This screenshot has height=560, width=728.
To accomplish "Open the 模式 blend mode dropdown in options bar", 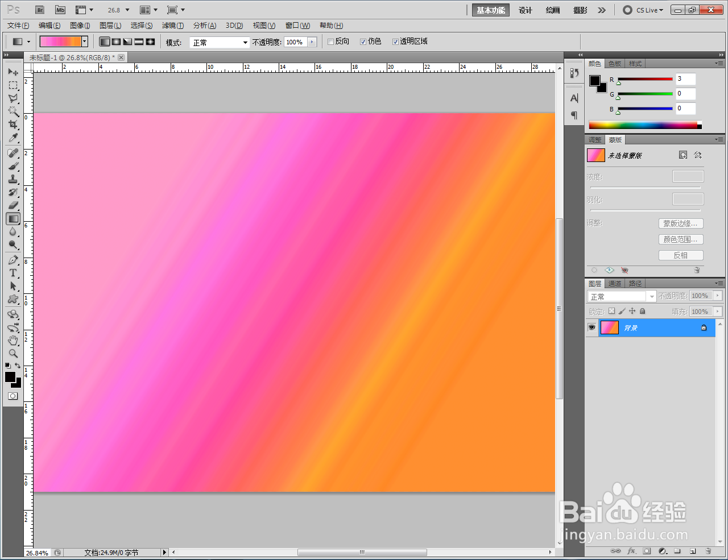I will click(220, 43).
